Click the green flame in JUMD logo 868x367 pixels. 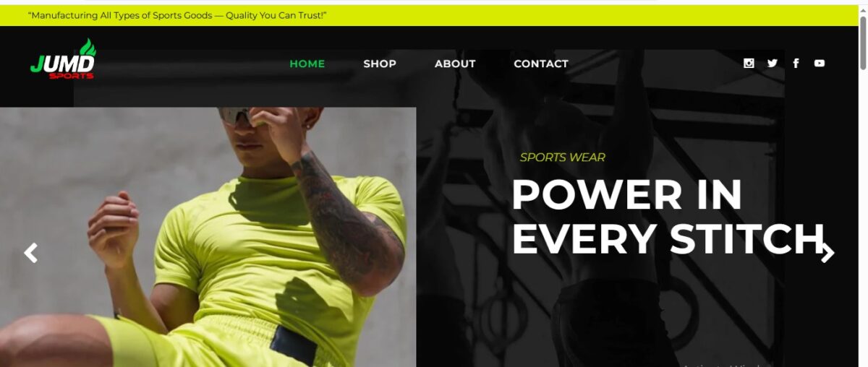[88, 48]
